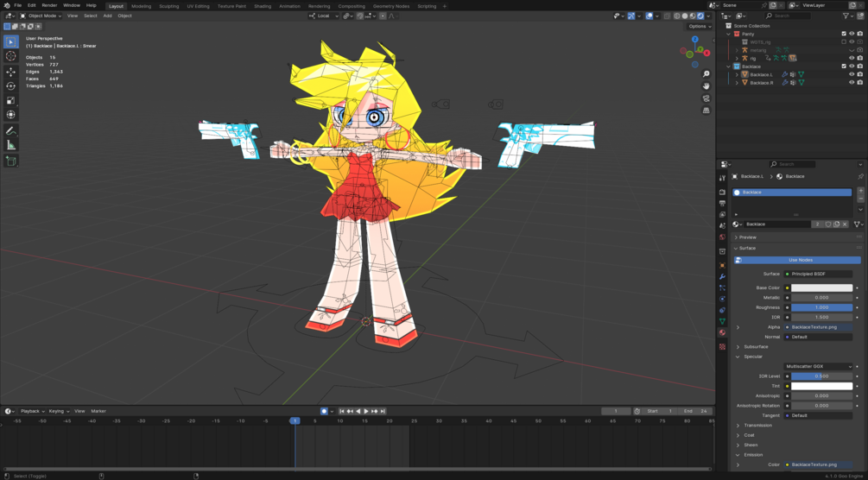This screenshot has width=868, height=480.
Task: Hide Backlace.R in the viewport
Action: click(852, 83)
